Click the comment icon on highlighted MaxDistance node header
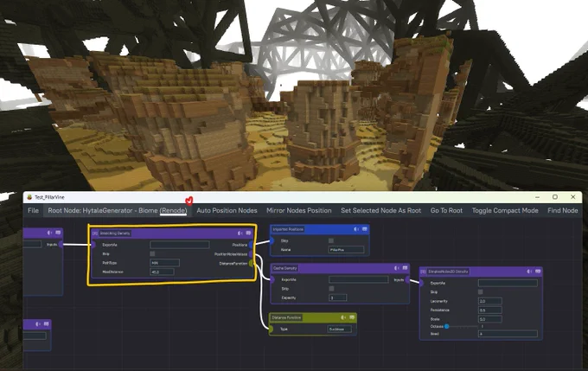Image resolution: width=588 pixels, height=371 pixels. click(x=248, y=233)
